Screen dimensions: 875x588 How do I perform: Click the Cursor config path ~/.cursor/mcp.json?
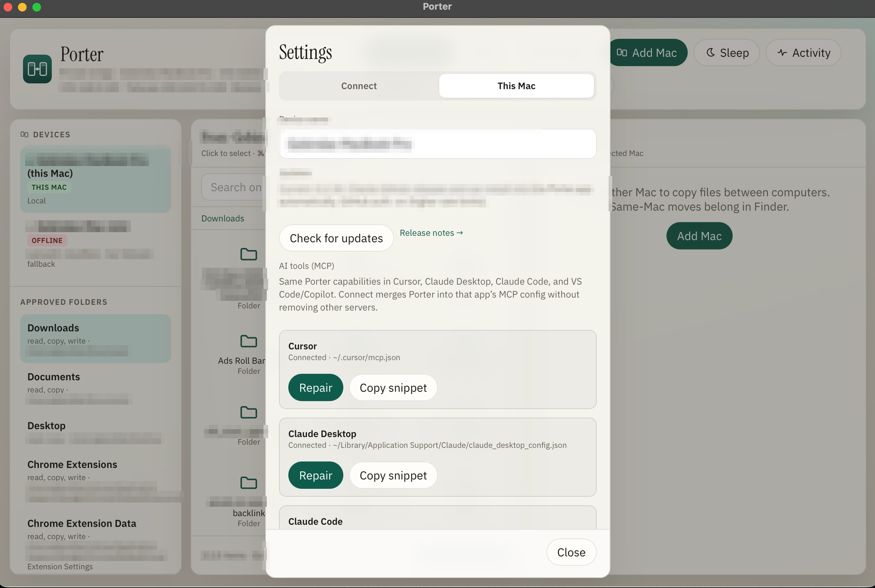click(x=366, y=357)
